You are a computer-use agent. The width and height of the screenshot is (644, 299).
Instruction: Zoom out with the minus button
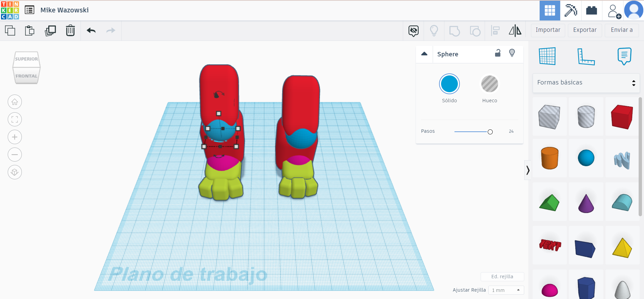coord(15,155)
